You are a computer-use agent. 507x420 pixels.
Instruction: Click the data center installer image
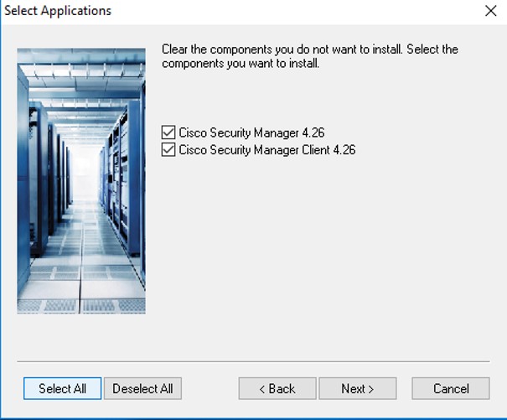(81, 181)
